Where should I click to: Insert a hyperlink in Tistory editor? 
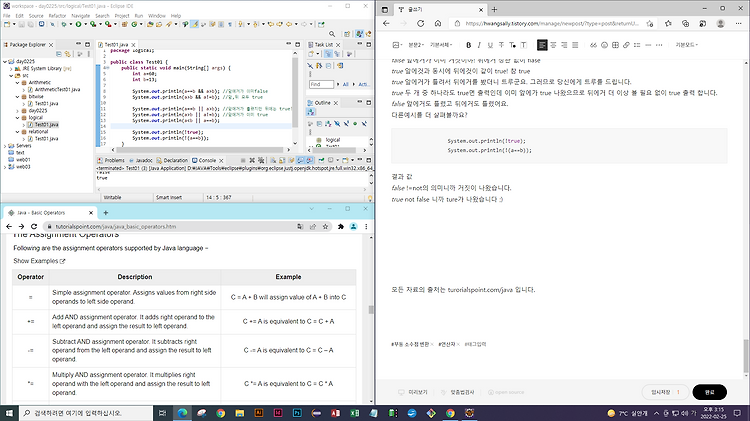(626, 45)
